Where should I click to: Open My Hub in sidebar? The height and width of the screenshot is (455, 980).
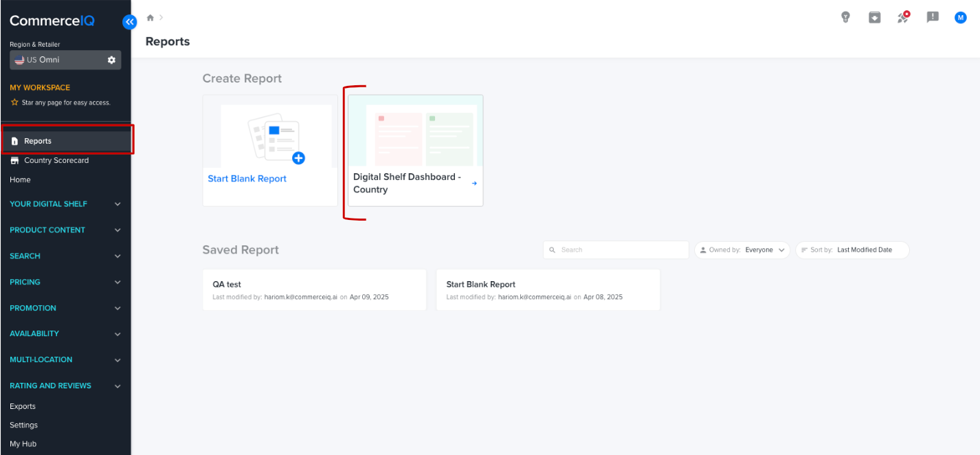(23, 444)
